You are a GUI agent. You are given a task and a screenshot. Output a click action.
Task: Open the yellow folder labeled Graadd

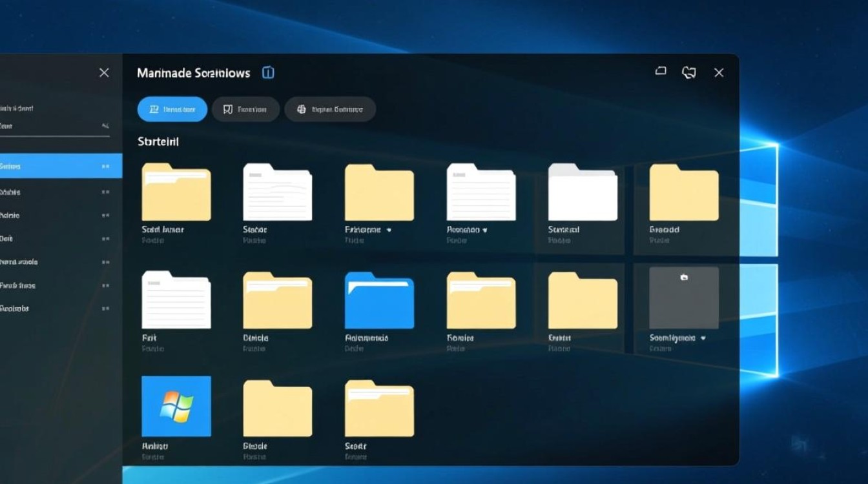pos(683,193)
